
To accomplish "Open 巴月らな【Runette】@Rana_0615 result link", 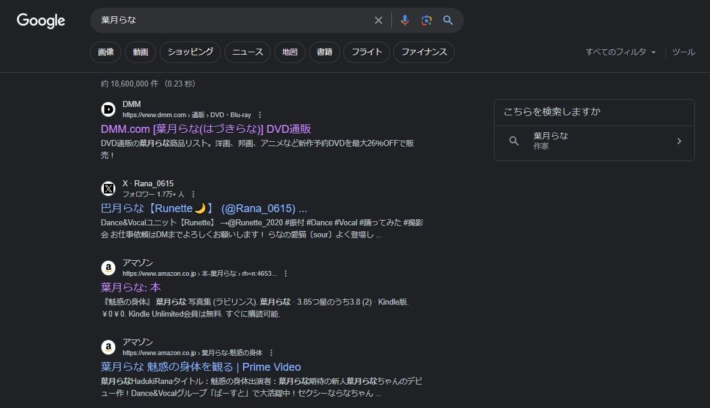I will [x=204, y=208].
